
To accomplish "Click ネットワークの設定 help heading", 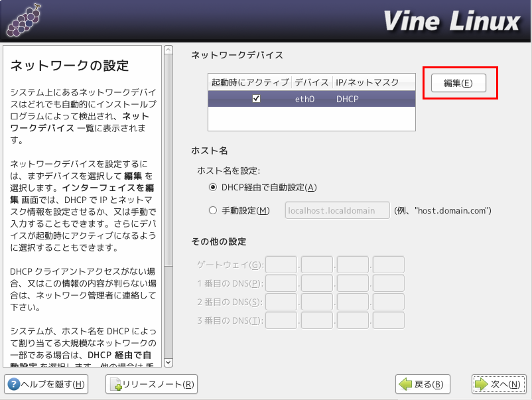I will [70, 66].
